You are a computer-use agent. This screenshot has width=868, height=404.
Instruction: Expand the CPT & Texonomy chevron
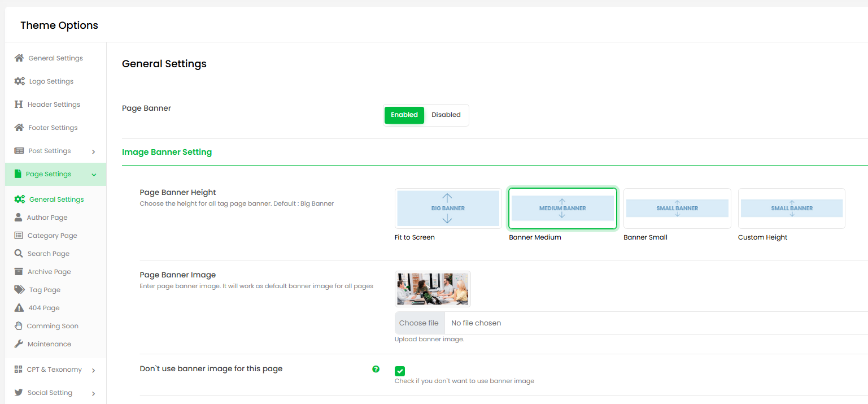(93, 370)
